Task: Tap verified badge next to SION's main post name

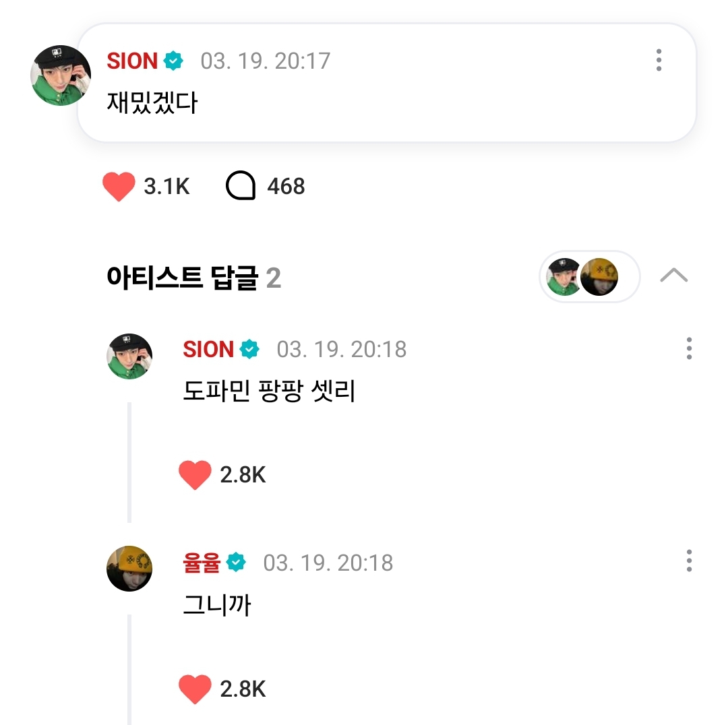Action: pos(173,61)
